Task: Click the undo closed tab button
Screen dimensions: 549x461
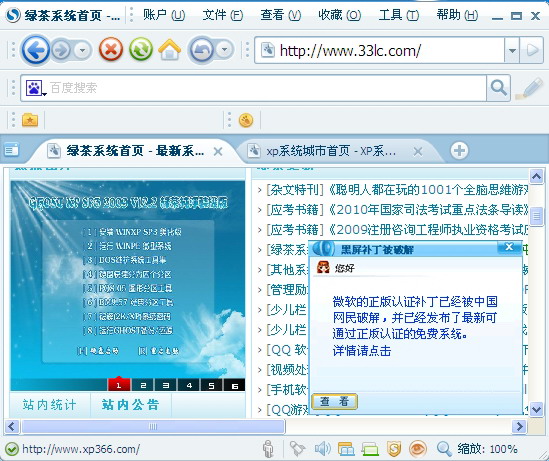Action: pyautogui.click(x=202, y=50)
